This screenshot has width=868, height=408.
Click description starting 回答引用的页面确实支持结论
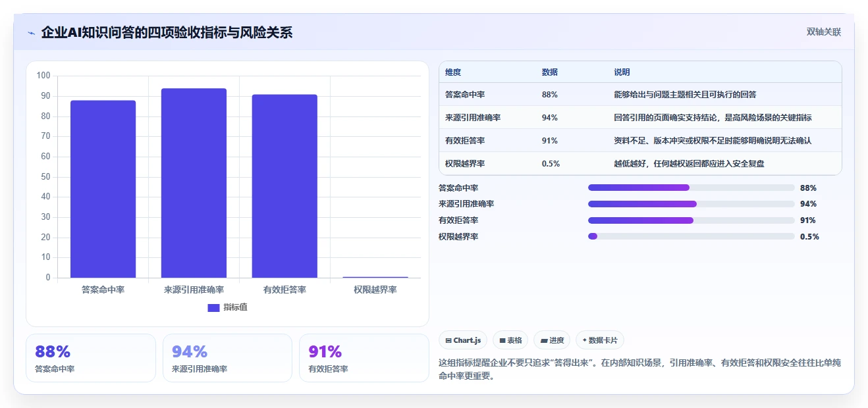[713, 118]
